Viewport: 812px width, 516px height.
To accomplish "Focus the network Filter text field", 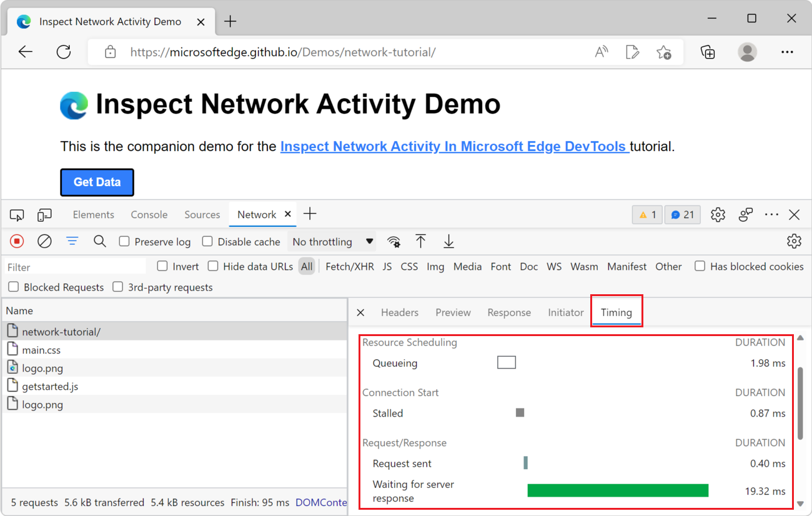I will click(76, 267).
